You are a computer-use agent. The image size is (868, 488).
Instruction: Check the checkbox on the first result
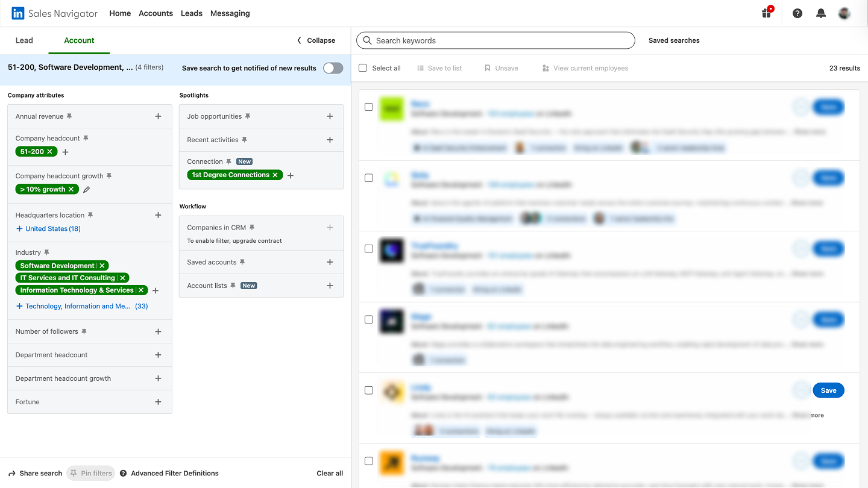pyautogui.click(x=368, y=107)
